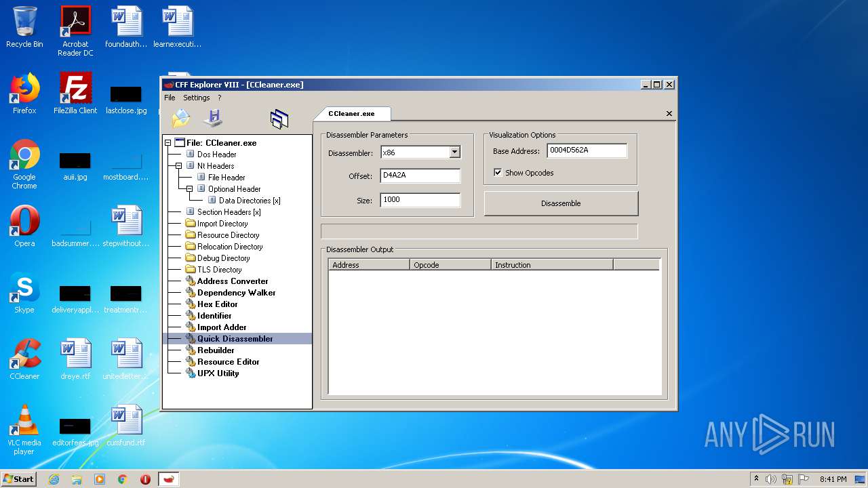Click the Start button
Screen dimensions: 868x488
pos(18,479)
